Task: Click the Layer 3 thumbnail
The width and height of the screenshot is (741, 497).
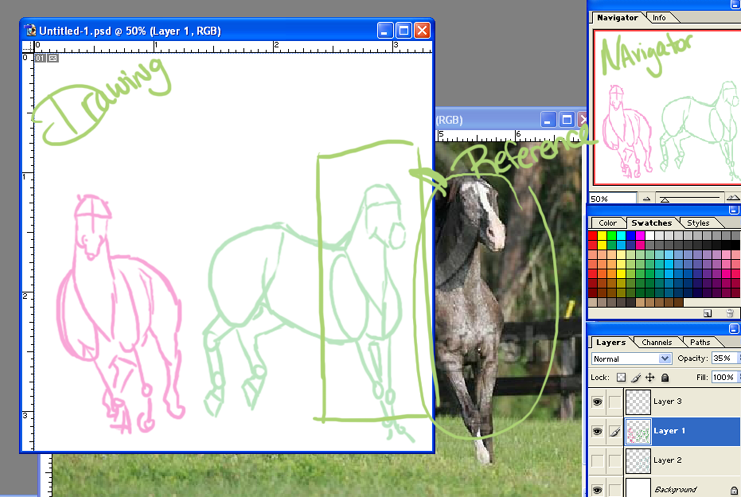Action: (x=638, y=402)
